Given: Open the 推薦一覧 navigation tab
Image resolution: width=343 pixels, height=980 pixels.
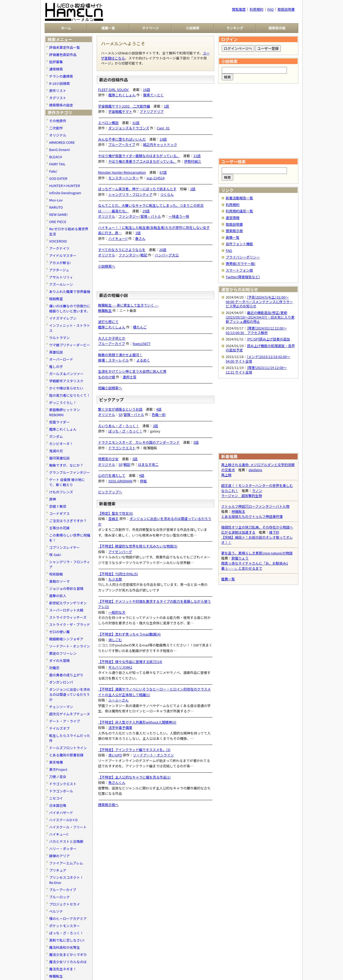Looking at the screenshot, I should pos(108,28).
